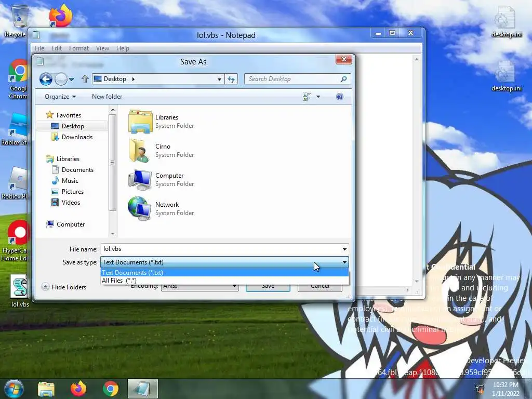Click Hide Folders button
This screenshot has height=399, width=532.
(64, 287)
